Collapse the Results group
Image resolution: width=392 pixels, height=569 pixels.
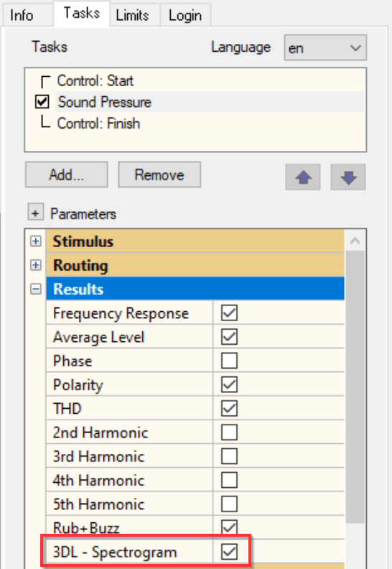(x=35, y=290)
